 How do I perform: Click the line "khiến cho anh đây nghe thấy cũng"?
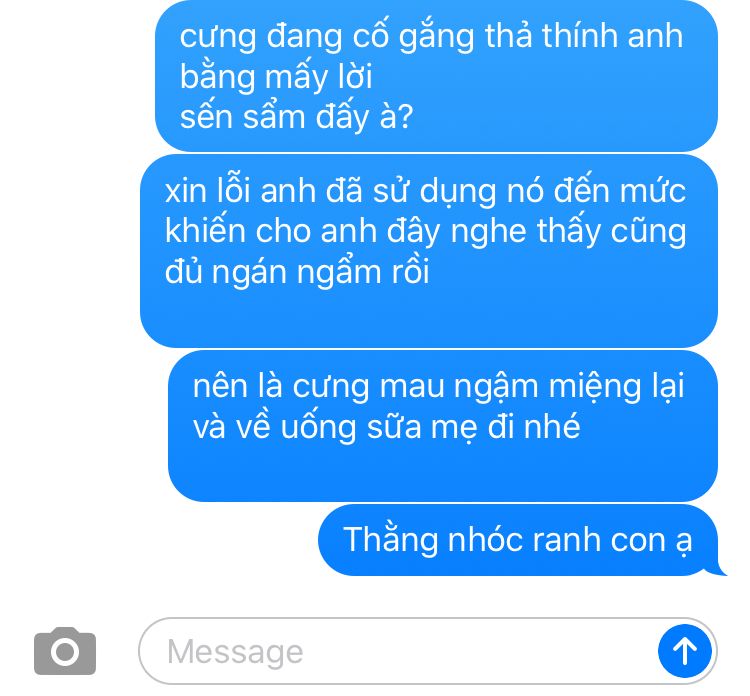tap(426, 232)
